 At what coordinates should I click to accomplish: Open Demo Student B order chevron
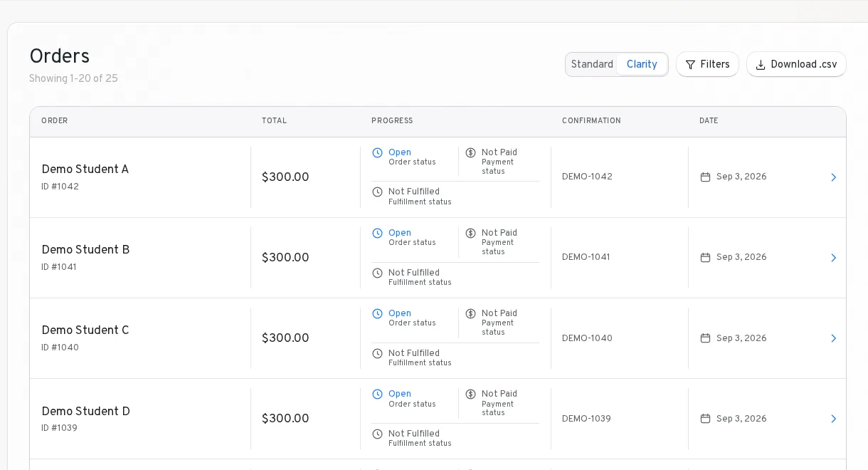pyautogui.click(x=833, y=258)
